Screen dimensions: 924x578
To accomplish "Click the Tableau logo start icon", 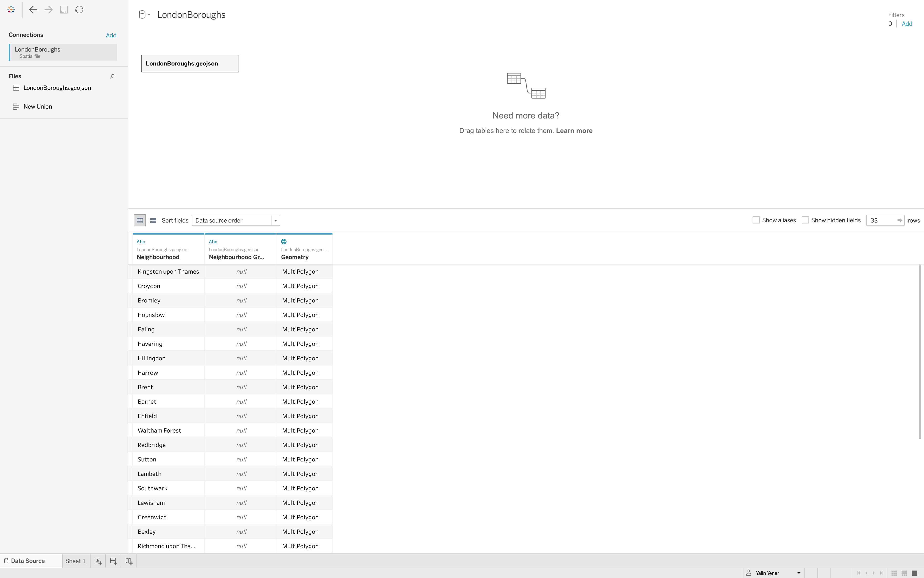I will click(11, 10).
